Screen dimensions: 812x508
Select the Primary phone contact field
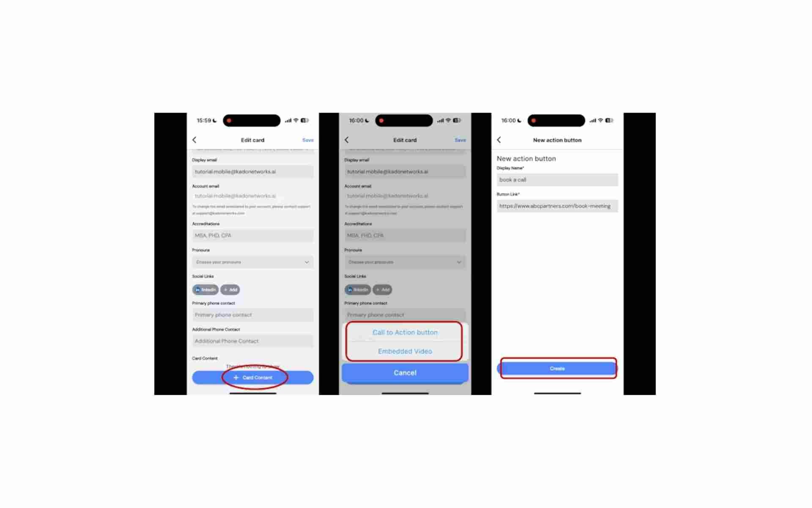[252, 315]
